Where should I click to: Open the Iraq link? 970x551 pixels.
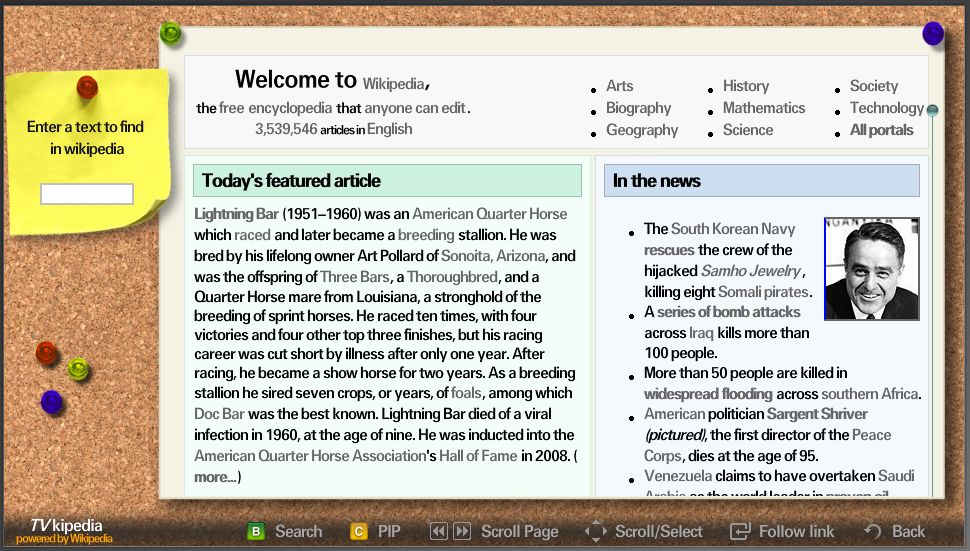(x=701, y=333)
